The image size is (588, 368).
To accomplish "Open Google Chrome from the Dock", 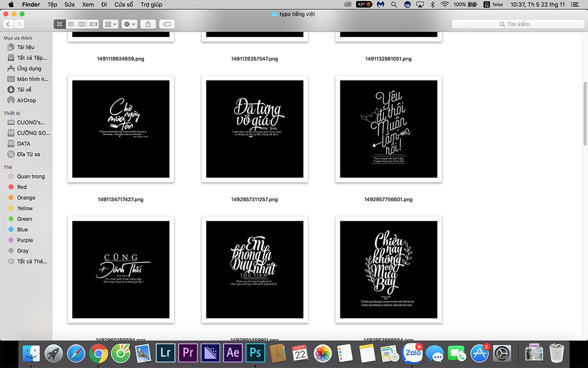I will point(98,353).
